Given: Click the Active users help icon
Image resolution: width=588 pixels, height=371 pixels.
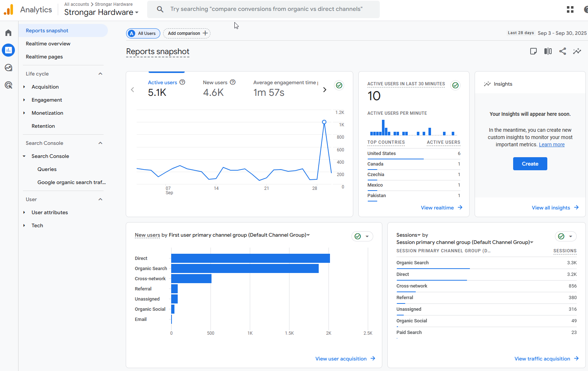Looking at the screenshot, I should pos(182,82).
